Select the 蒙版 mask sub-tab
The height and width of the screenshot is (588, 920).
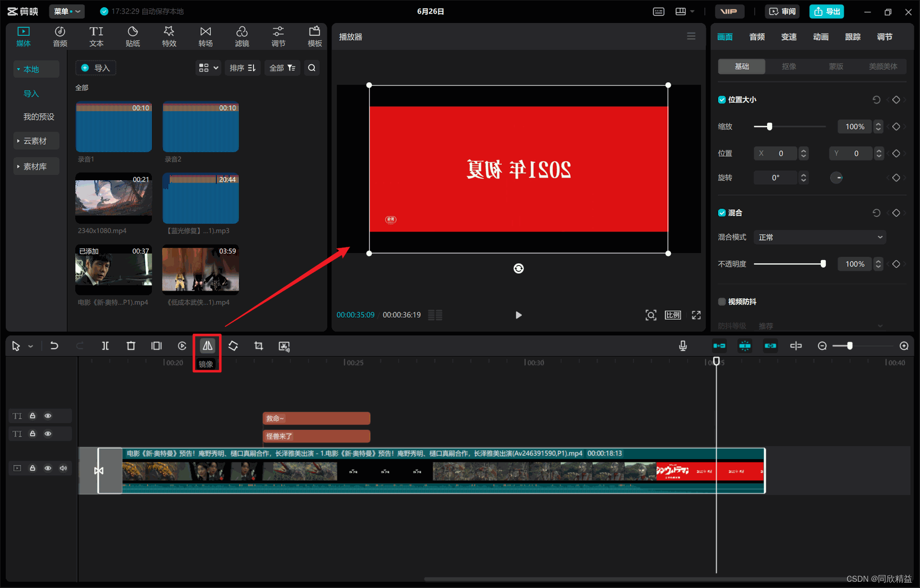pos(836,66)
